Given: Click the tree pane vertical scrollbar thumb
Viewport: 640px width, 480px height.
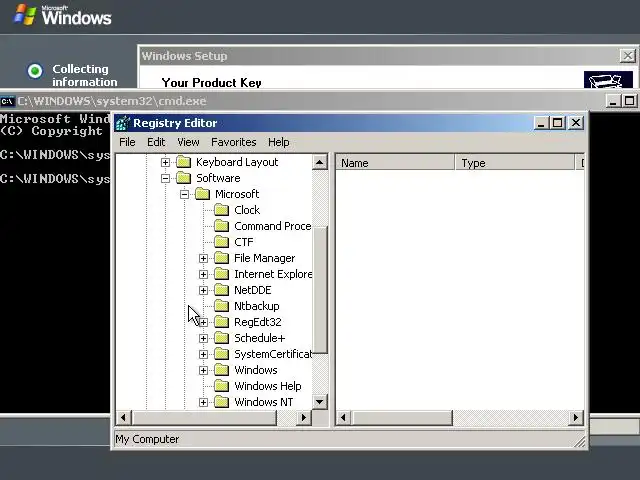Looking at the screenshot, I should pyautogui.click(x=320, y=290).
